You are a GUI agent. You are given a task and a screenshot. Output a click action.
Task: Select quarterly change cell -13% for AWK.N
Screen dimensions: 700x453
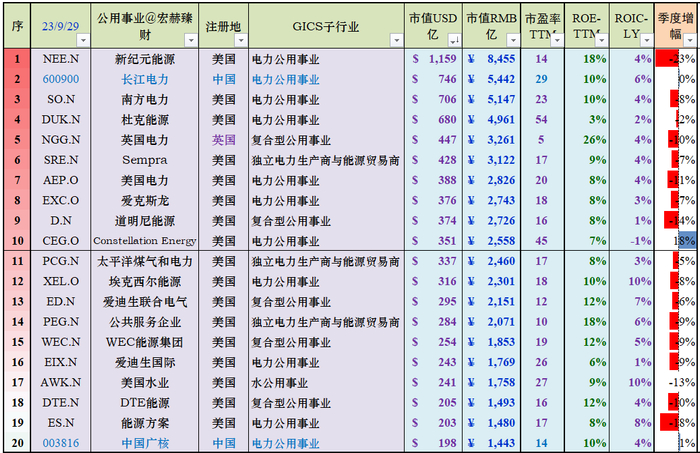tap(675, 382)
